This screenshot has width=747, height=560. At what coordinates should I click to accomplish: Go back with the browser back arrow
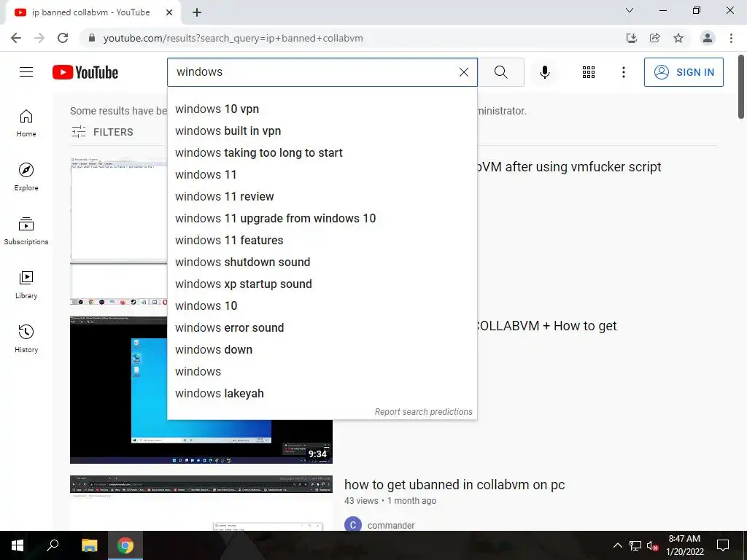[16, 38]
